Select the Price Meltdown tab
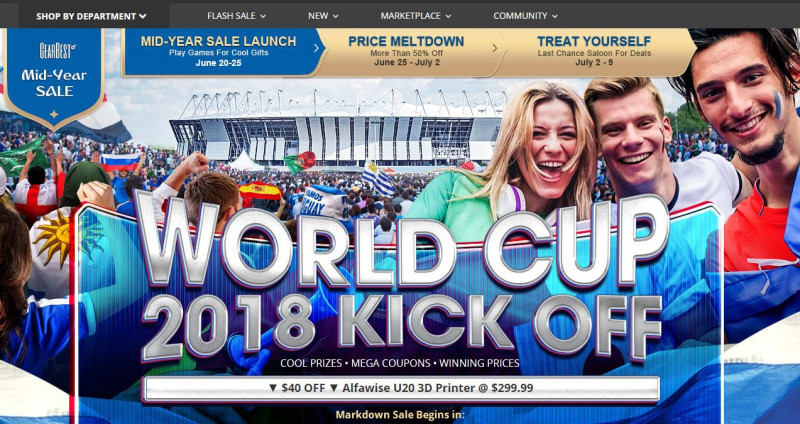800x424 pixels. 407,52
